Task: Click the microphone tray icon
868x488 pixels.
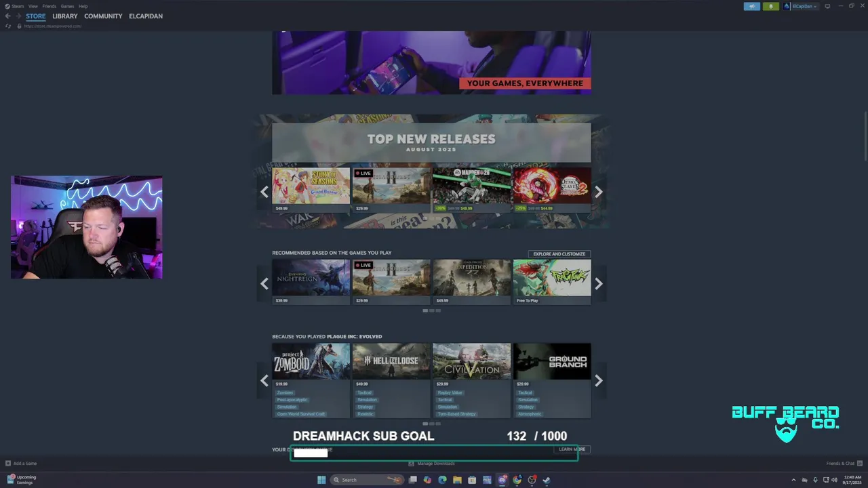Action: coord(815,480)
